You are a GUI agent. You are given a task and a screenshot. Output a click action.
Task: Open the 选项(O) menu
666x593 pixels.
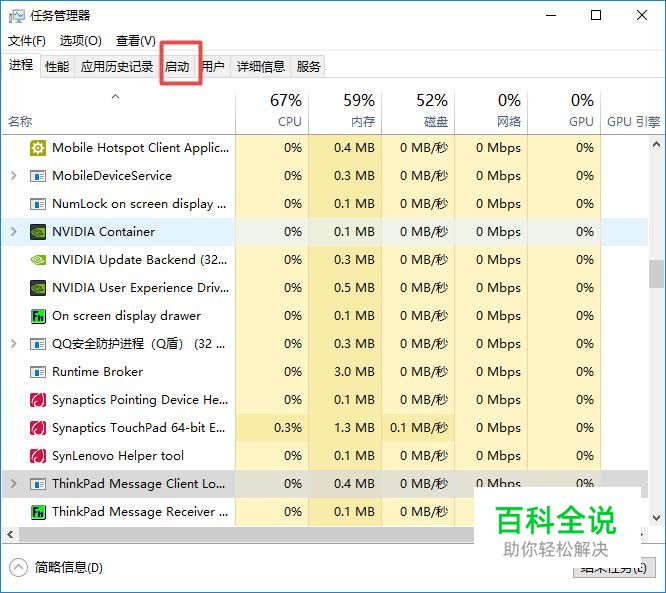(x=81, y=41)
